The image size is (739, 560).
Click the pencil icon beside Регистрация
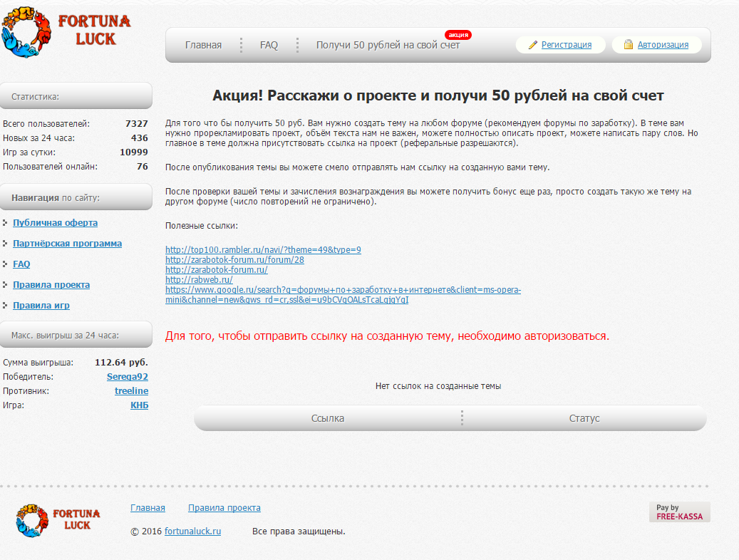(x=533, y=45)
